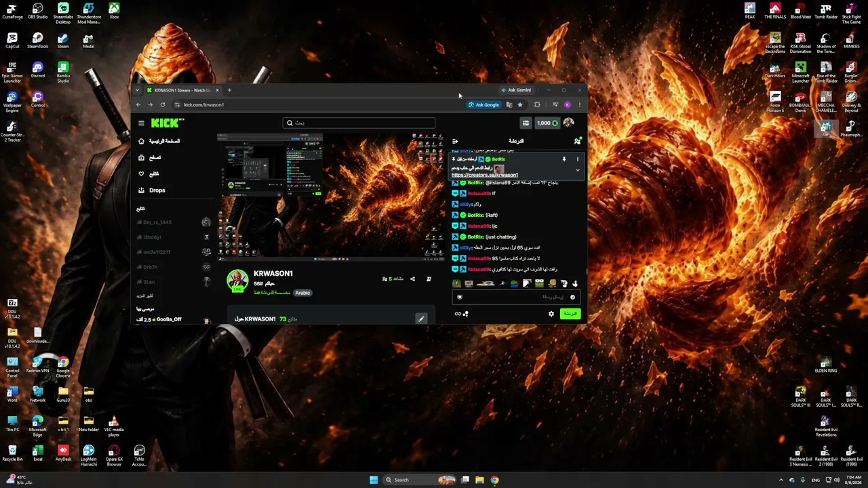This screenshot has height=488, width=868.
Task: Open chat settings gear
Action: (551, 314)
